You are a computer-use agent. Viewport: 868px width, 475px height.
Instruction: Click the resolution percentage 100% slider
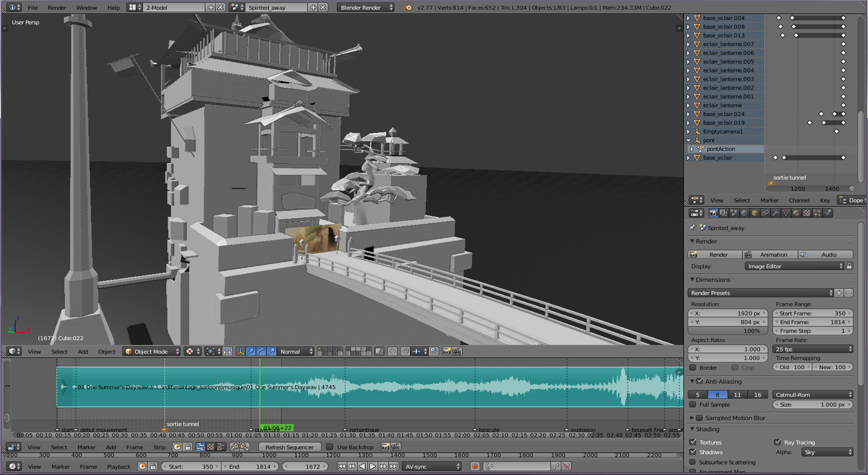click(727, 331)
